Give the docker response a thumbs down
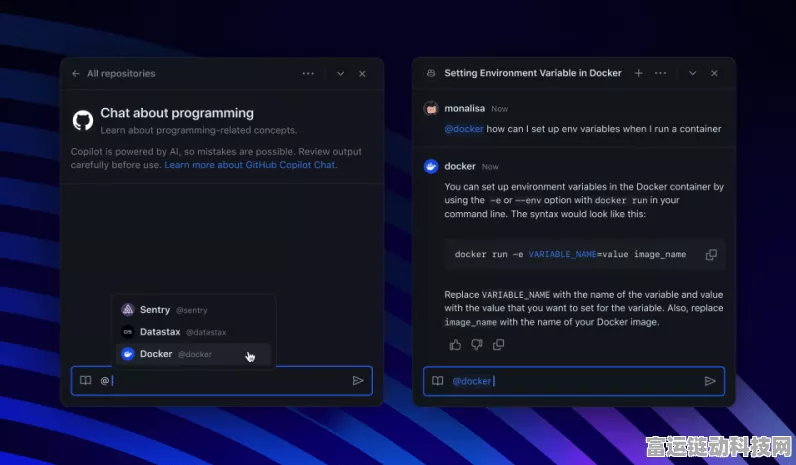This screenshot has width=796, height=465. click(x=477, y=345)
